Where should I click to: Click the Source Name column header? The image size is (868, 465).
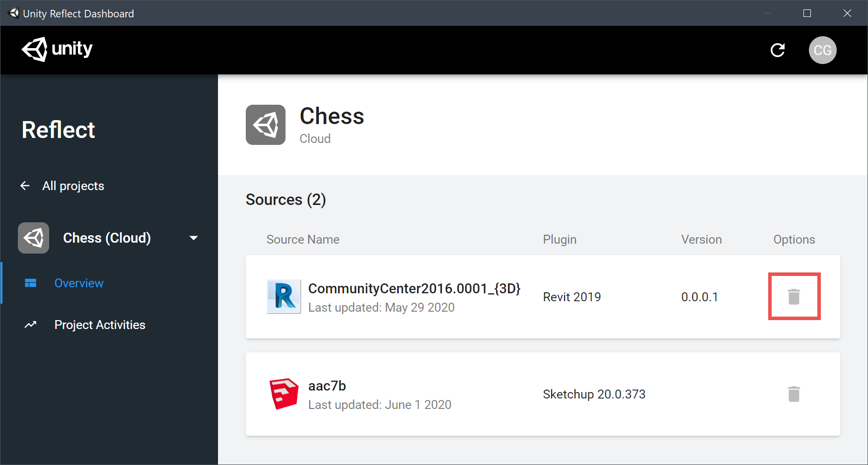coord(303,239)
